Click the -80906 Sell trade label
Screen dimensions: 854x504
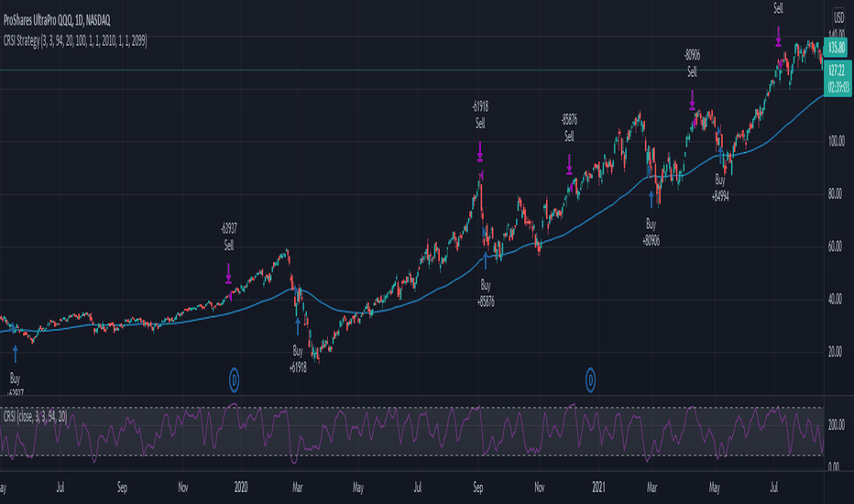pyautogui.click(x=692, y=63)
